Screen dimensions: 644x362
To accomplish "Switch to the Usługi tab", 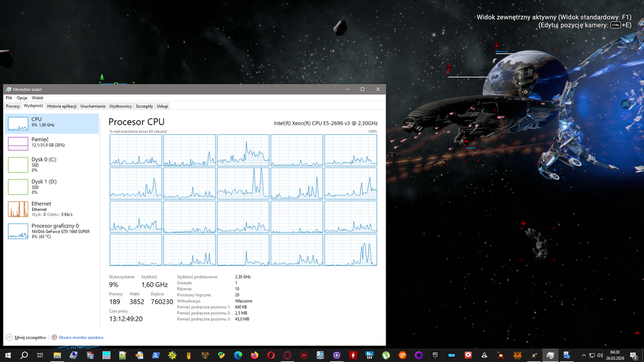I will pyautogui.click(x=163, y=106).
